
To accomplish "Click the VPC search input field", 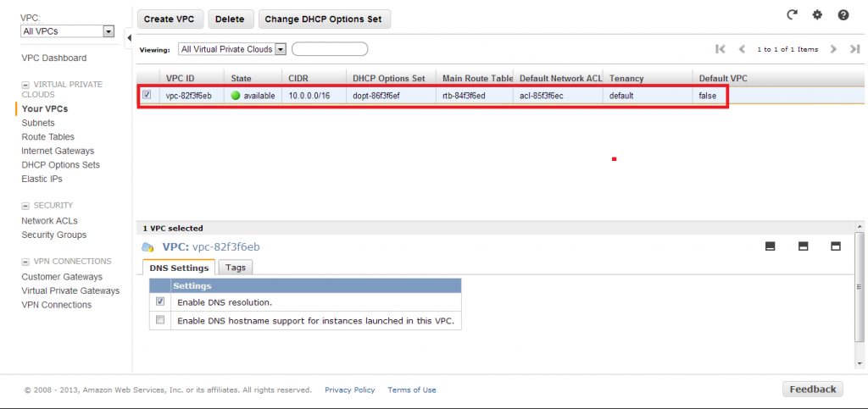I will pyautogui.click(x=330, y=49).
